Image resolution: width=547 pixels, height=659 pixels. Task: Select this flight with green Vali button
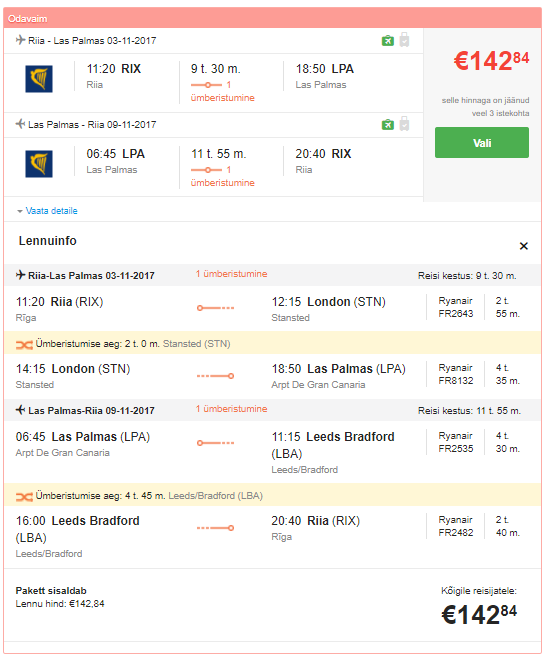click(x=482, y=143)
